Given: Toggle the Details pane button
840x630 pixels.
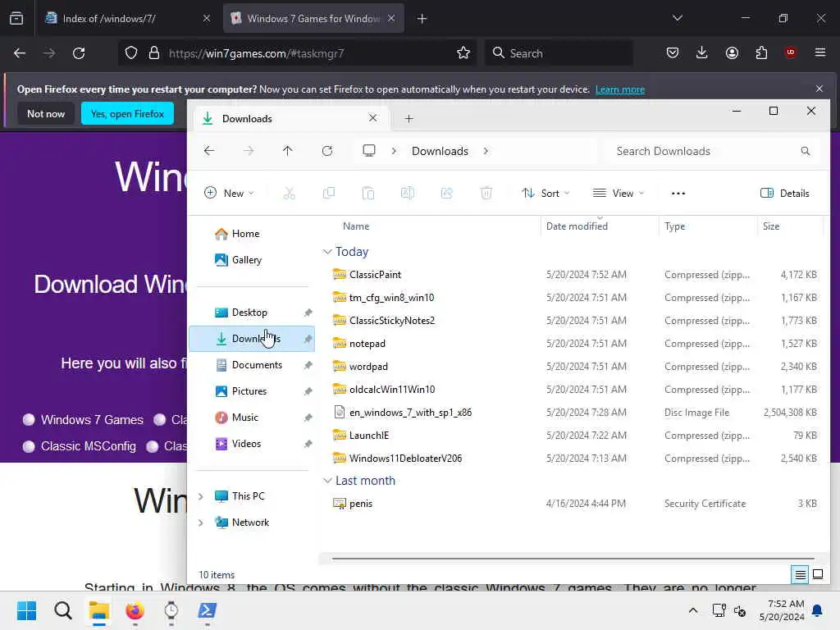Looking at the screenshot, I should [785, 194].
